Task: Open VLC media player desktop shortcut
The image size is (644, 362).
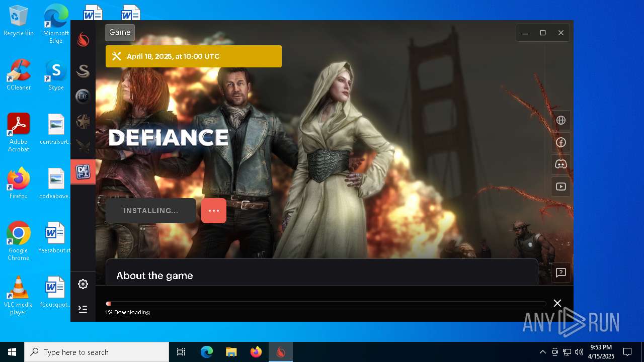Action: coord(19,295)
